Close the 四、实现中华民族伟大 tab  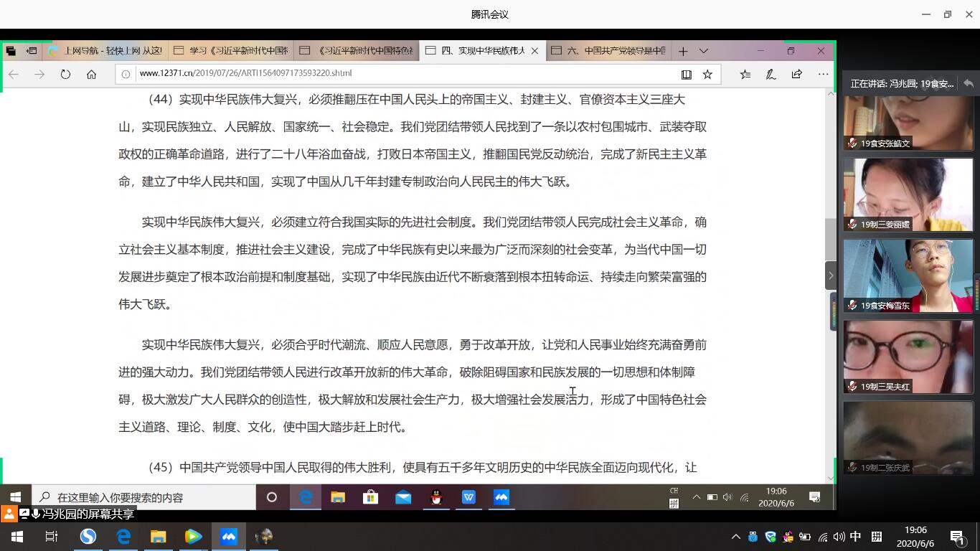coord(534,51)
